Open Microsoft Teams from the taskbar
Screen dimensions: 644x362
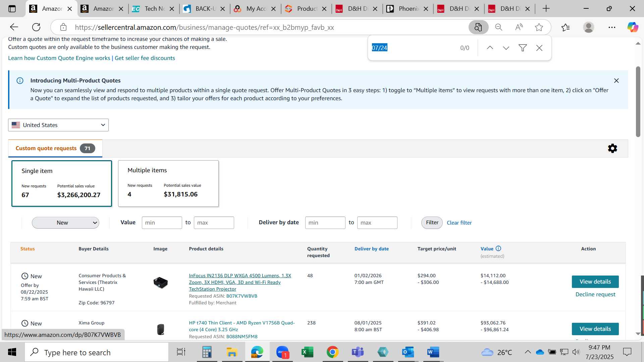click(x=358, y=352)
